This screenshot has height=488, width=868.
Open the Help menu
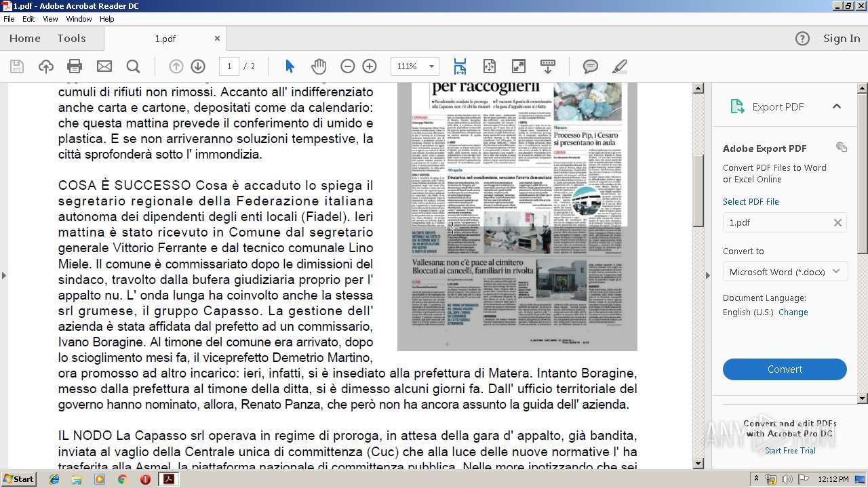pyautogui.click(x=107, y=19)
